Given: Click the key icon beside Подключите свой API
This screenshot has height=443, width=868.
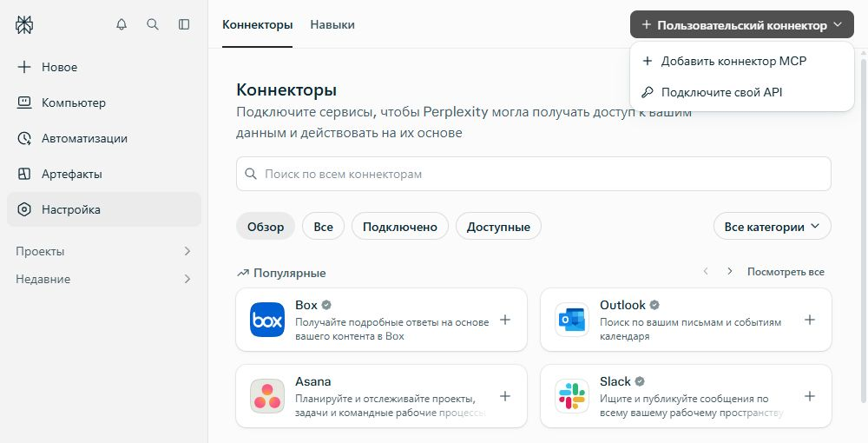Looking at the screenshot, I should click(x=648, y=92).
